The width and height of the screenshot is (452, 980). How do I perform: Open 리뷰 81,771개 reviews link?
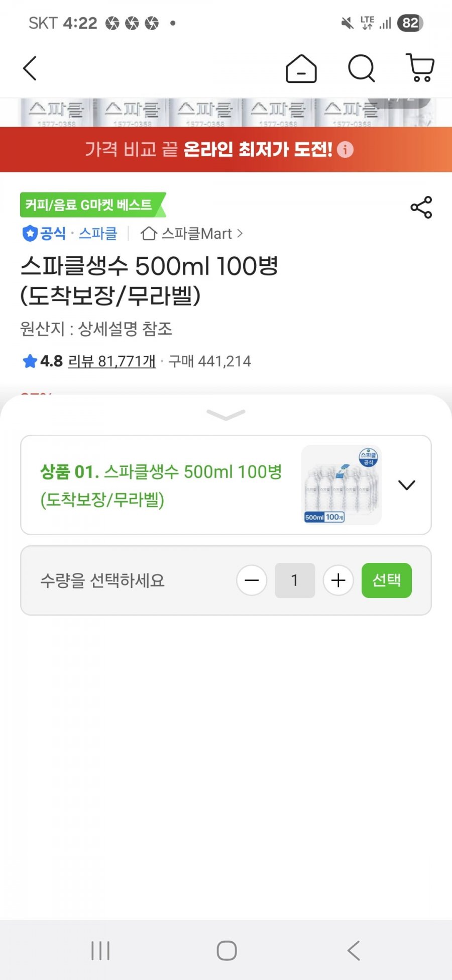coord(111,361)
